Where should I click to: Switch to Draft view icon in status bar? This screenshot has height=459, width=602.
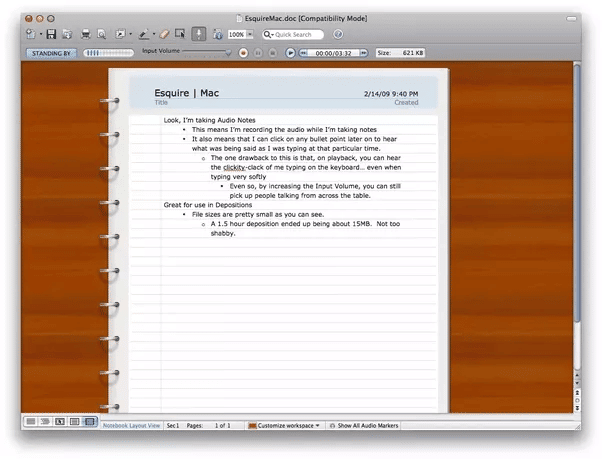[31, 421]
